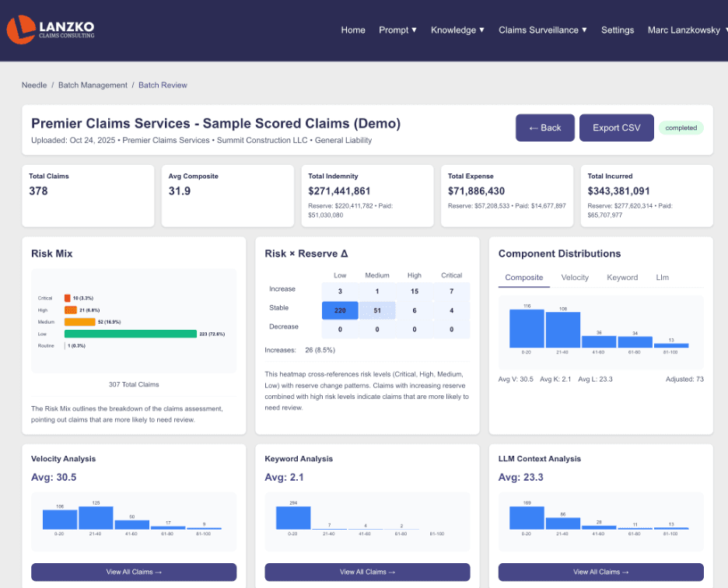Select the Composite tab in Component Distributions

523,277
